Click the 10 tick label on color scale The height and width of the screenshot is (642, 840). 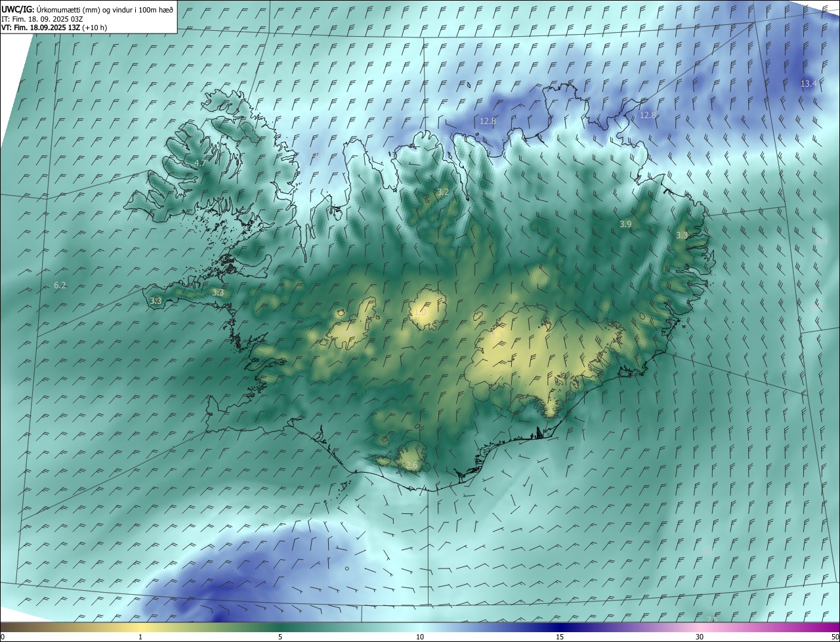(420, 637)
